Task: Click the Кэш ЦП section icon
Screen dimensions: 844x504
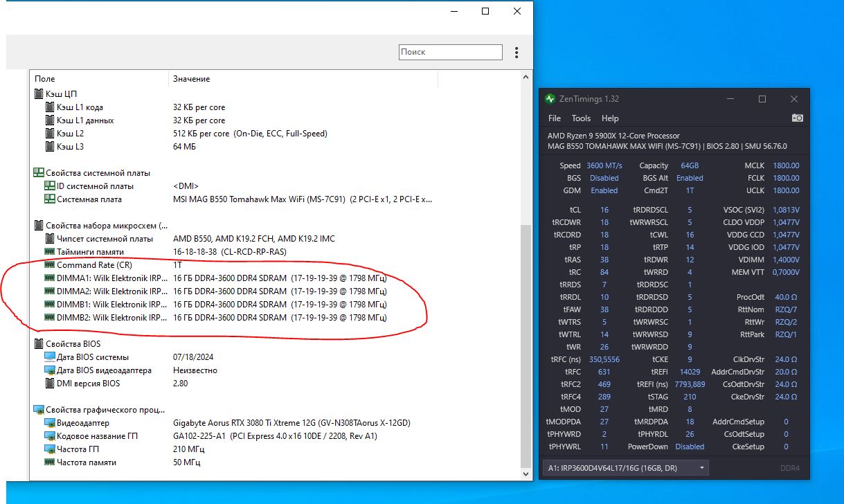Action: click(x=38, y=94)
